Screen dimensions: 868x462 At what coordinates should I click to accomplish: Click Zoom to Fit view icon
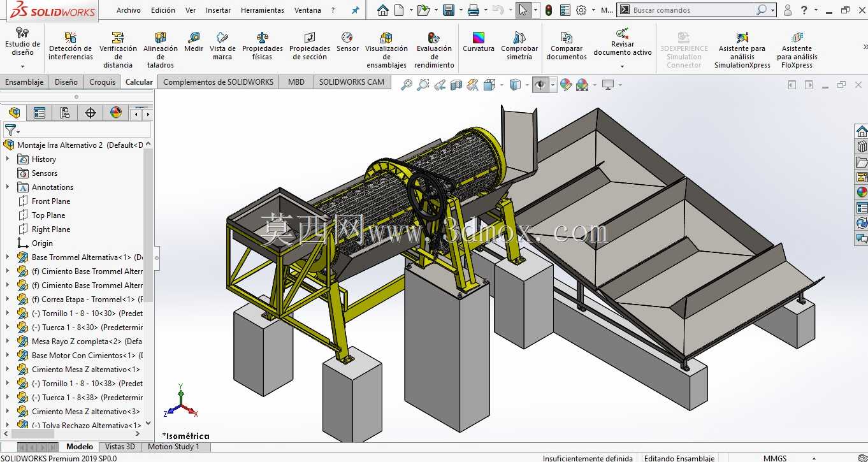point(407,85)
